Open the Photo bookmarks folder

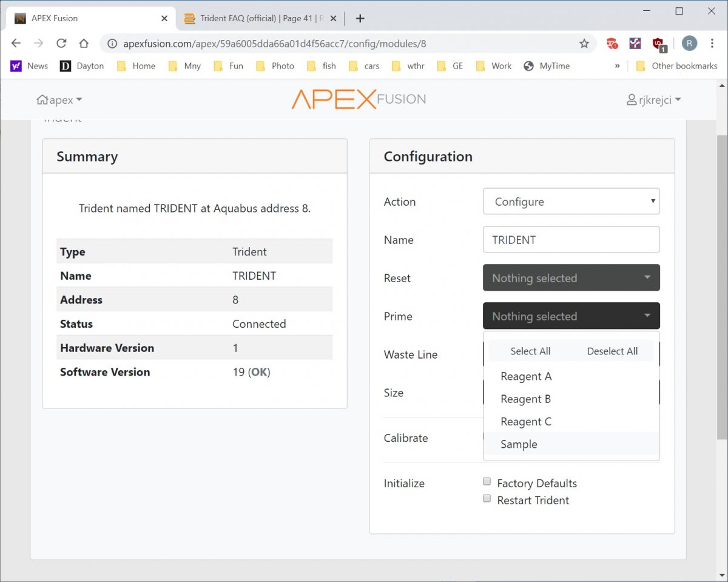pos(275,66)
